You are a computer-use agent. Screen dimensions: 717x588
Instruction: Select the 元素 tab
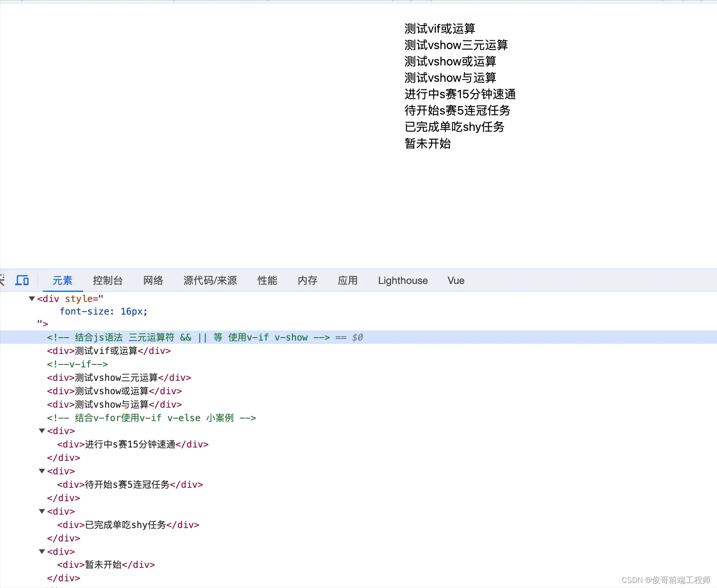coord(63,281)
